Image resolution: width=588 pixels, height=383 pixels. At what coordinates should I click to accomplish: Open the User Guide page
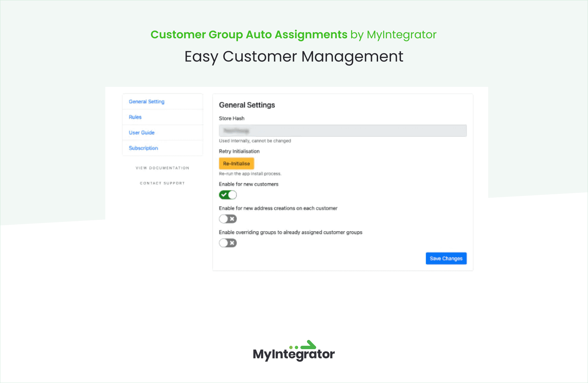[162, 133]
